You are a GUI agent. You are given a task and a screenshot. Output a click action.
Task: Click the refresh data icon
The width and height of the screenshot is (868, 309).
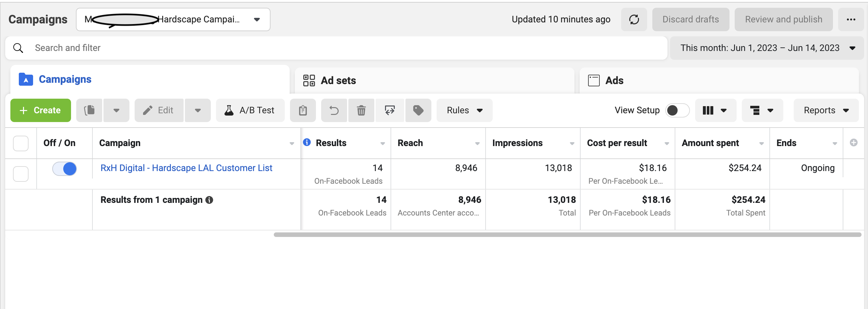point(633,19)
